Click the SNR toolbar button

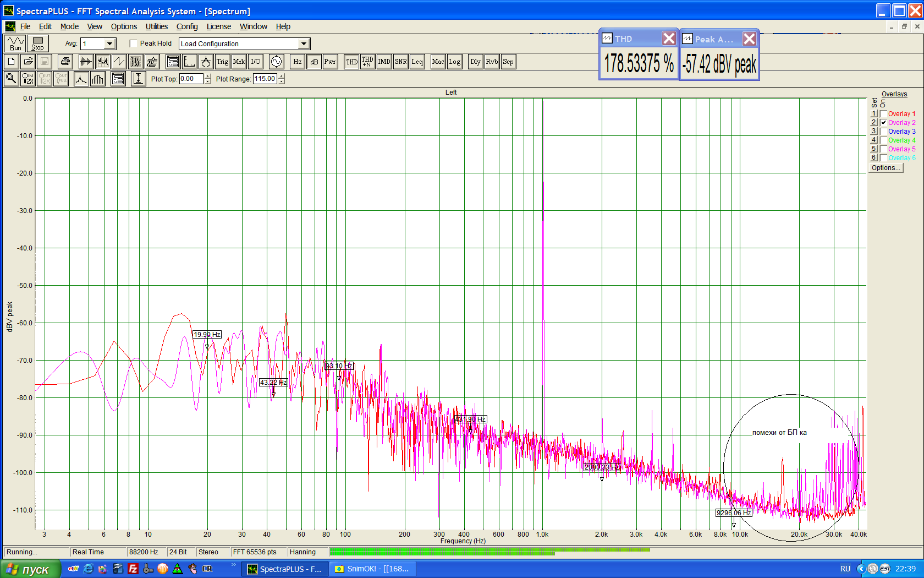point(400,62)
